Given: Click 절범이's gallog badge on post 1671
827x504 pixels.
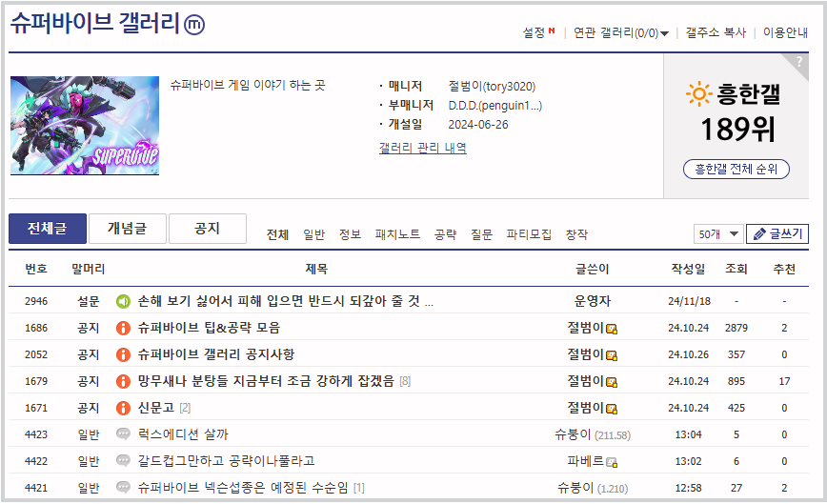Looking at the screenshot, I should click(612, 409).
